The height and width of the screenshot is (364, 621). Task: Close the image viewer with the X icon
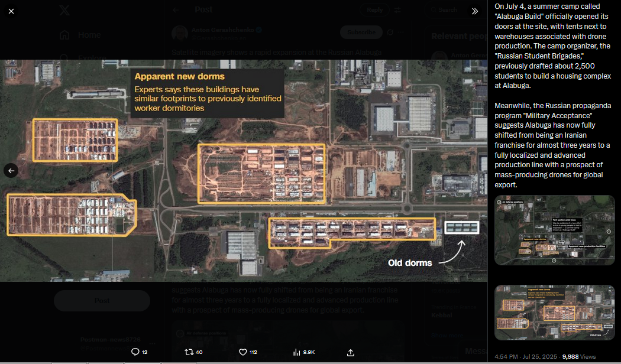point(11,11)
